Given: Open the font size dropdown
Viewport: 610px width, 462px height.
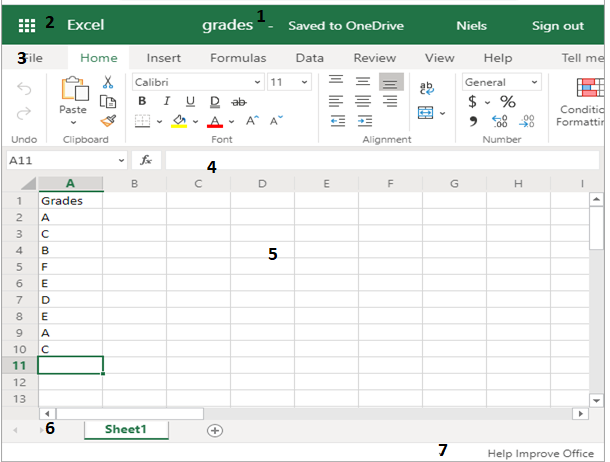Looking at the screenshot, I should click(x=289, y=82).
